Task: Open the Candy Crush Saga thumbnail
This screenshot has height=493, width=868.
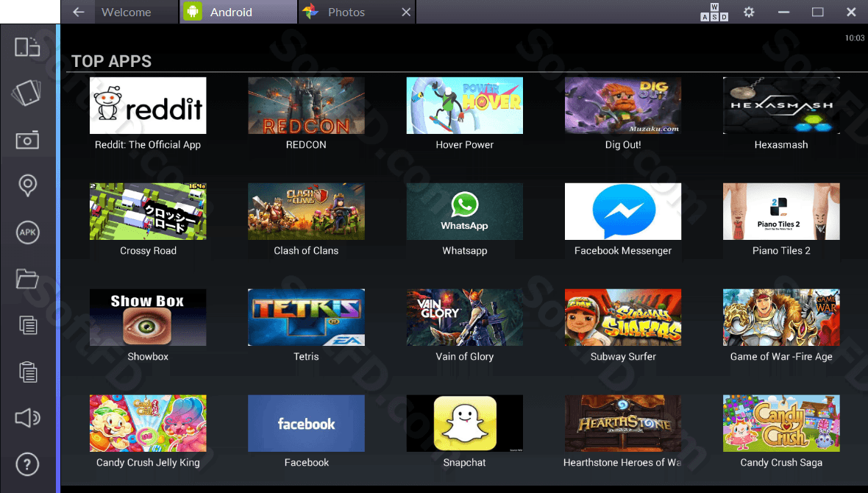Action: pyautogui.click(x=781, y=423)
